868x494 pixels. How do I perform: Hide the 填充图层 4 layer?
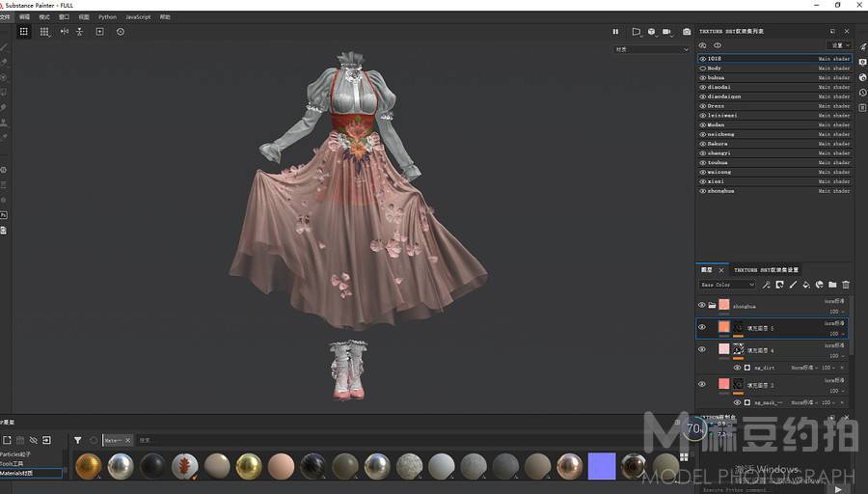[x=702, y=349]
